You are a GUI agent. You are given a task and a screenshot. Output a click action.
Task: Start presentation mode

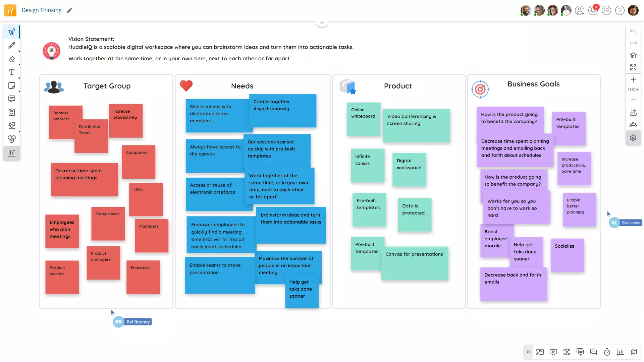click(x=553, y=352)
